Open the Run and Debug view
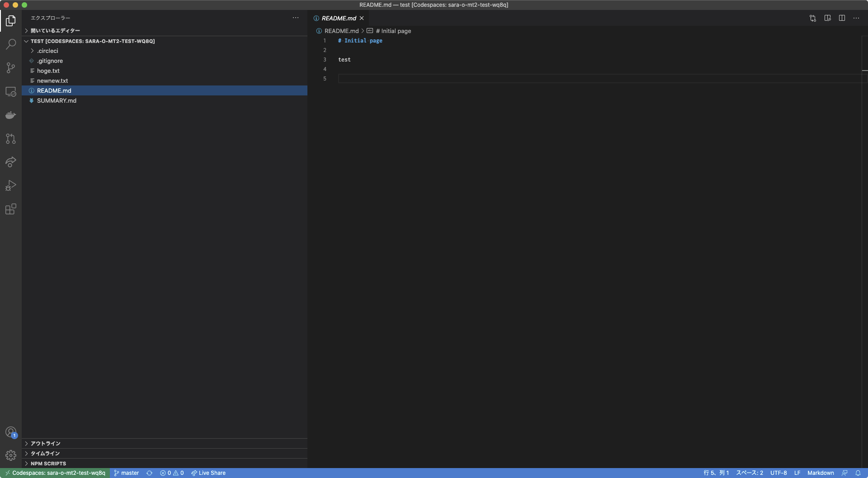This screenshot has width=868, height=478. pos(11,185)
